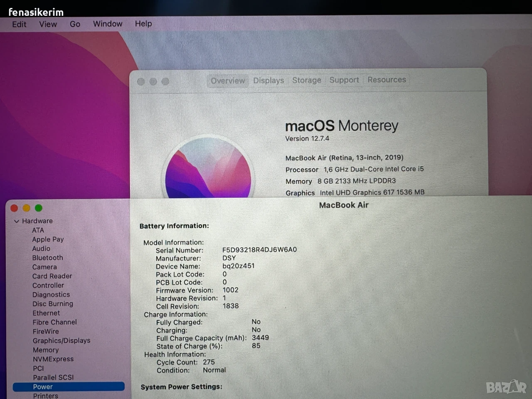532x399 pixels.
Task: Minimize the System Information window
Action: [x=26, y=208]
